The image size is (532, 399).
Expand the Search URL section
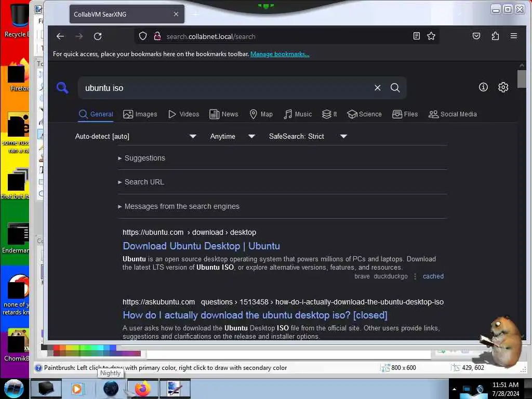141,182
